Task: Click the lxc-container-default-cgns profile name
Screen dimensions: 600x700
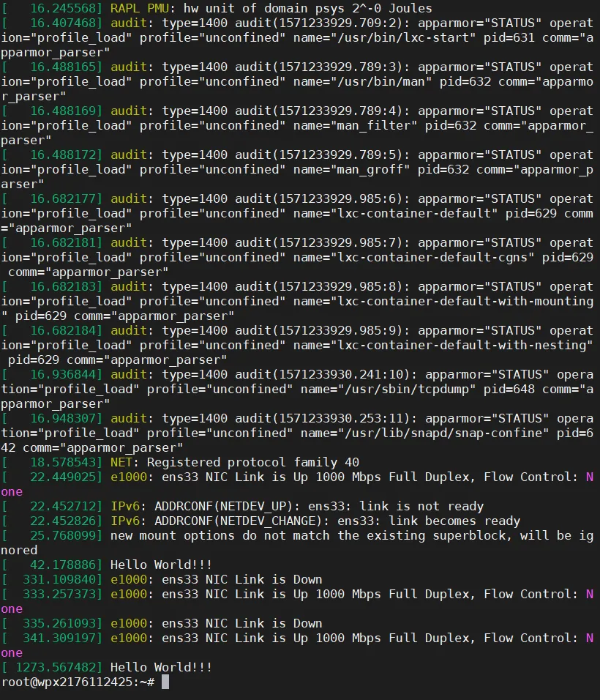Action: pyautogui.click(x=435, y=258)
